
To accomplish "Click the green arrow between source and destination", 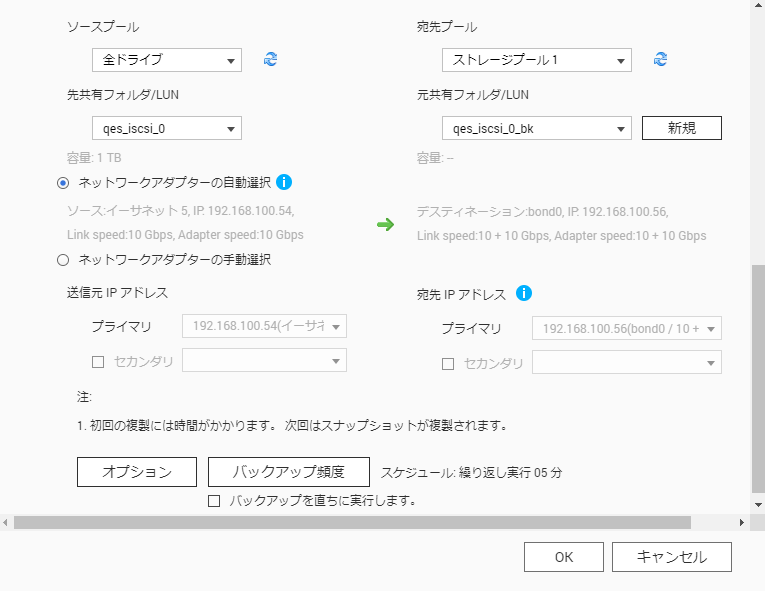I will (385, 224).
